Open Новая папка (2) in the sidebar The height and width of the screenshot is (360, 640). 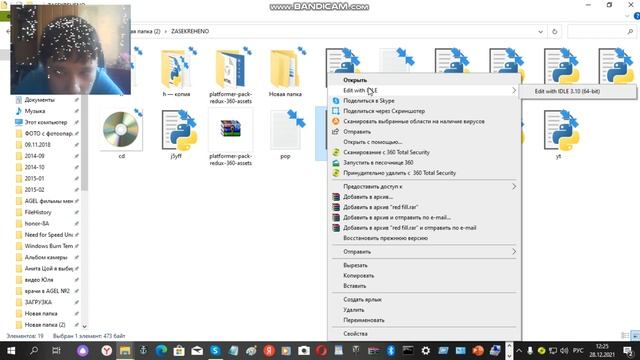pyautogui.click(x=45, y=325)
